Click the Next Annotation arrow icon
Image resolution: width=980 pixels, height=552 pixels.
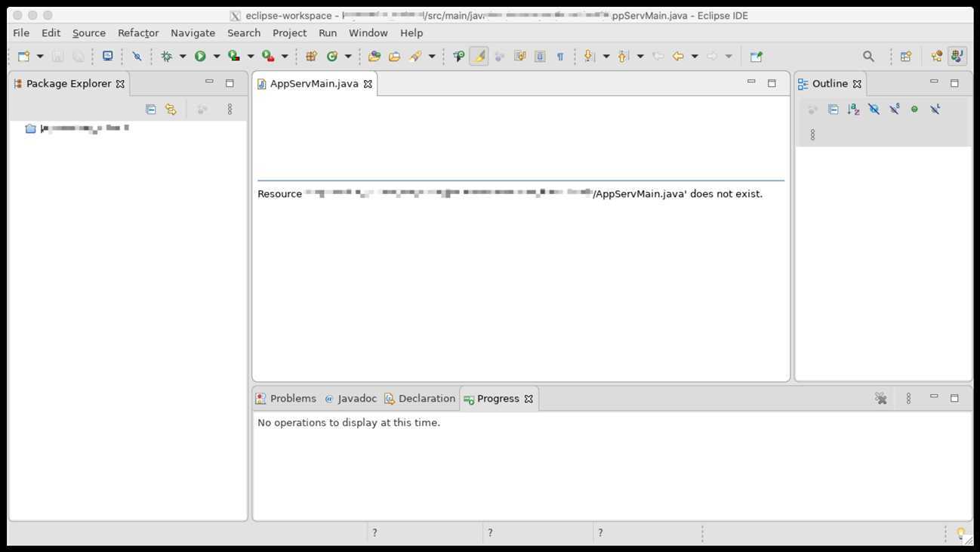pos(590,57)
